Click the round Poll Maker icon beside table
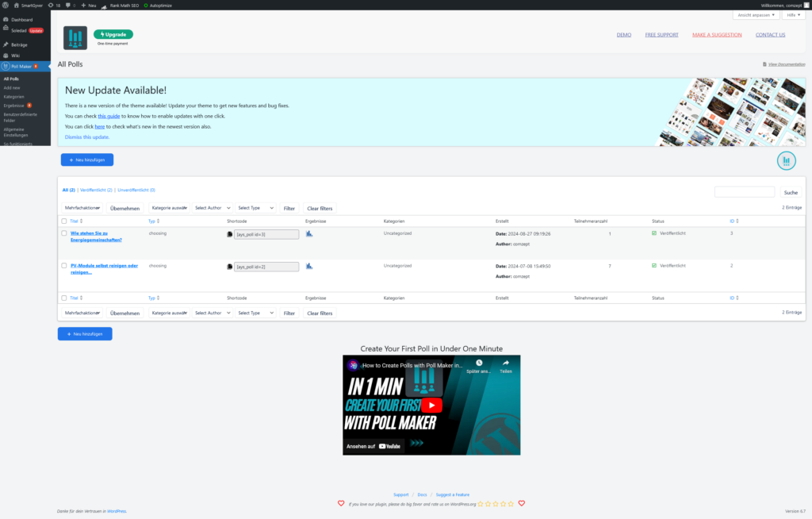Viewport: 812px width, 519px height. (x=787, y=160)
